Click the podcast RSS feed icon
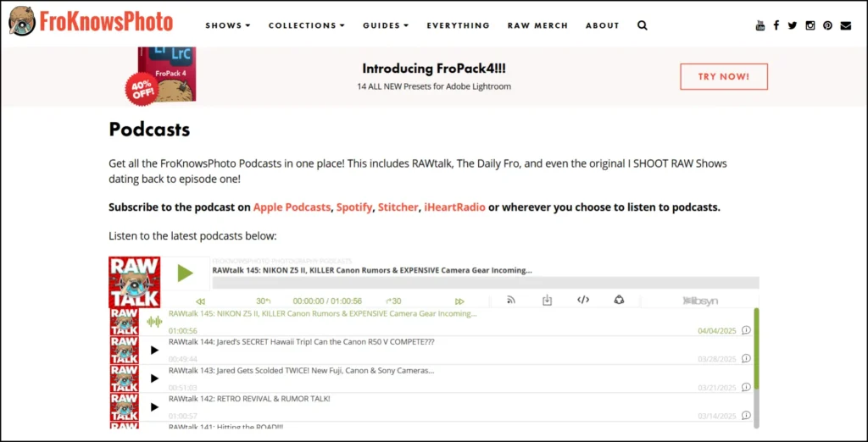868x442 pixels. point(511,300)
